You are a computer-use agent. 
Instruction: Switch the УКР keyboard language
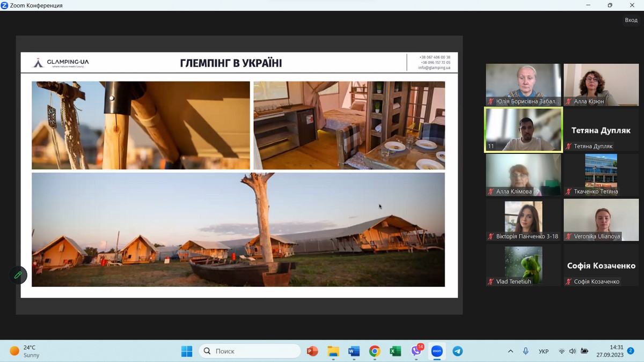tap(543, 351)
